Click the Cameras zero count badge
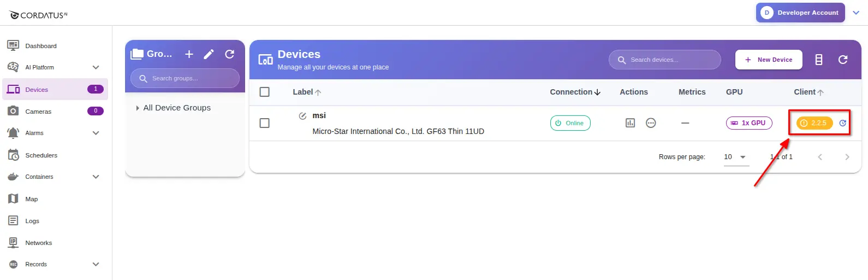The height and width of the screenshot is (280, 868). (96, 111)
